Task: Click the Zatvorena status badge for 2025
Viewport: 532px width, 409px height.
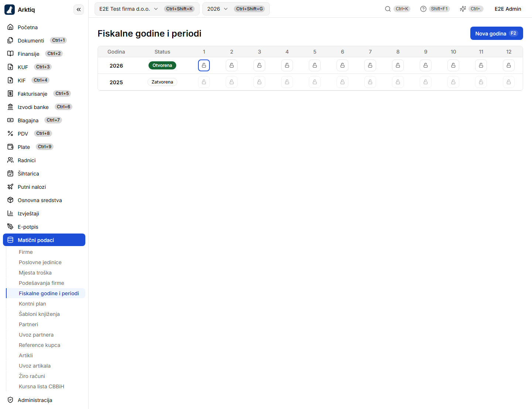Action: [x=162, y=82]
